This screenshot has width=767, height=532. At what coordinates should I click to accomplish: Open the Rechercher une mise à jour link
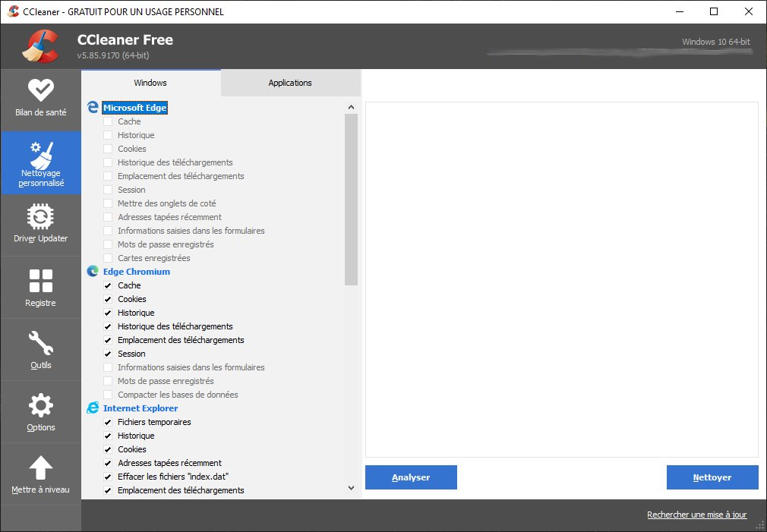(696, 515)
